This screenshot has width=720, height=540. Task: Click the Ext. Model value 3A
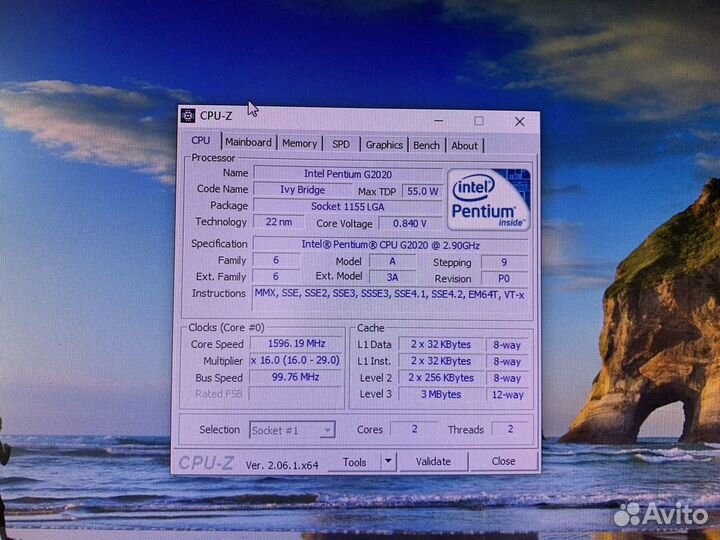click(x=392, y=277)
